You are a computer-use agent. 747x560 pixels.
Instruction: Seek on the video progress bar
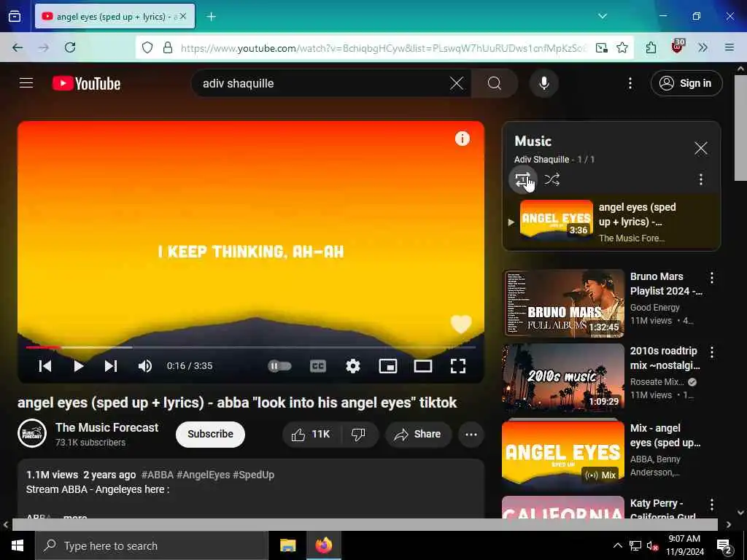tap(251, 347)
